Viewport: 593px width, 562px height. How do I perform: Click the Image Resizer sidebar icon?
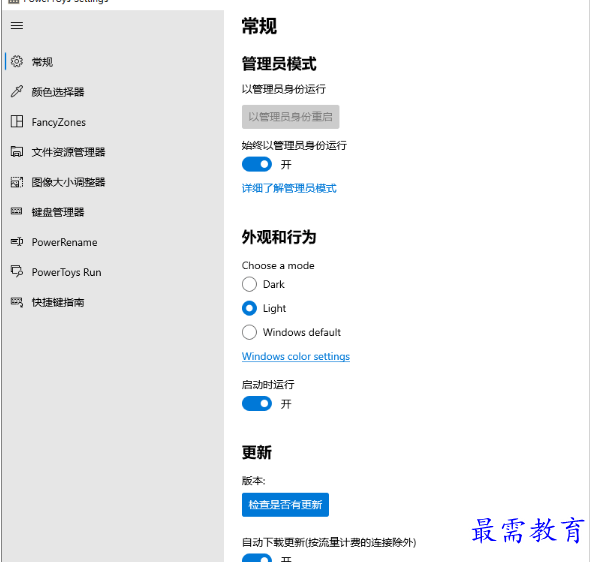17,182
